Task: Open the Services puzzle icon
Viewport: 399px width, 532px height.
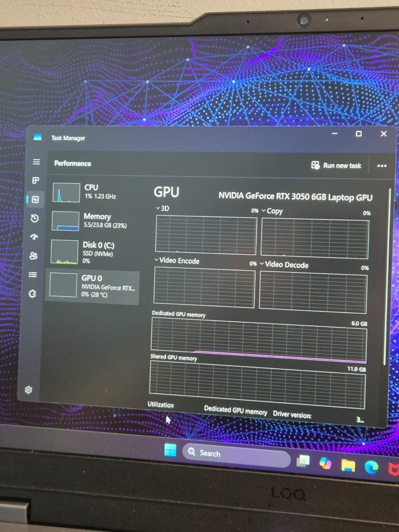Action: click(x=32, y=294)
